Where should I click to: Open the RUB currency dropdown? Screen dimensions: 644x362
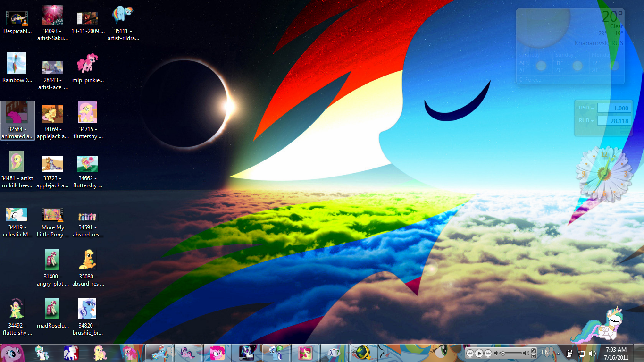585,121
